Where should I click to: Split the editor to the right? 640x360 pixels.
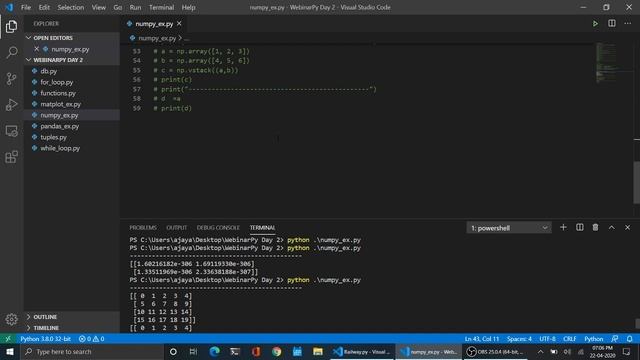tap(611, 24)
